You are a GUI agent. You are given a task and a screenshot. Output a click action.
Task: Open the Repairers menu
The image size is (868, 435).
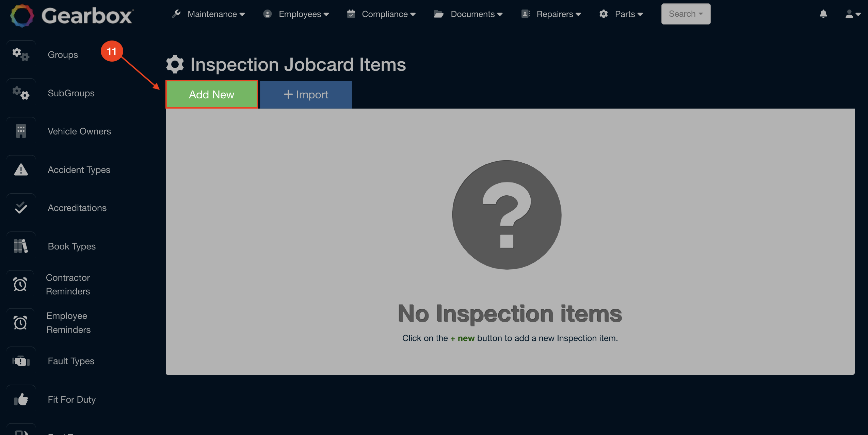556,14
